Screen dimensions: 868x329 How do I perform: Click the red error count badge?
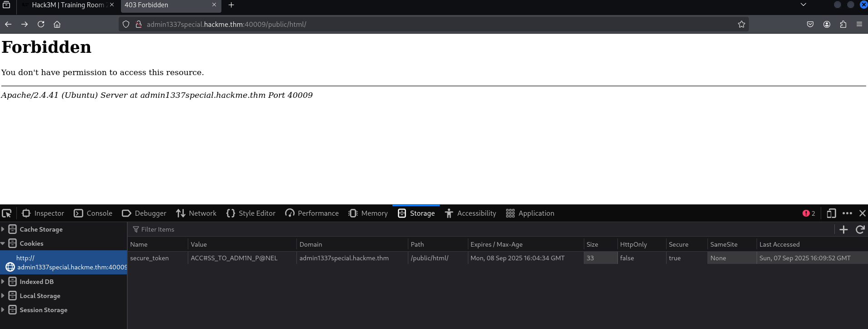coord(808,213)
